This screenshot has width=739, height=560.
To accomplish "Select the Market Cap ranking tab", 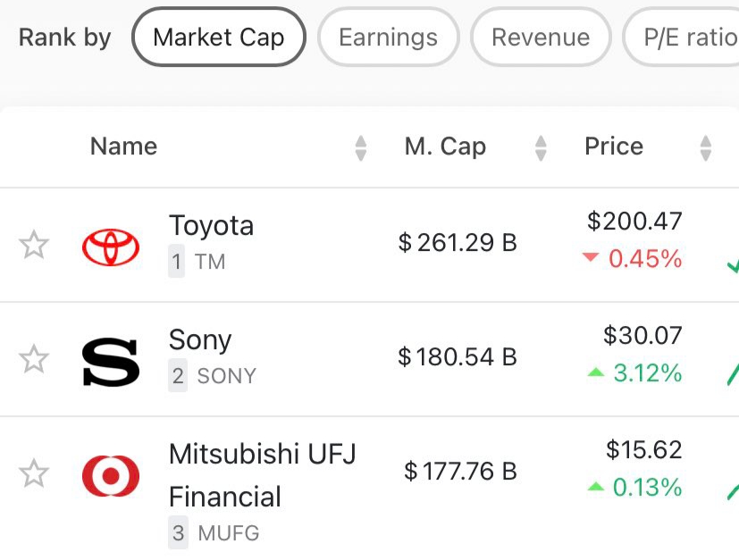I will (219, 38).
